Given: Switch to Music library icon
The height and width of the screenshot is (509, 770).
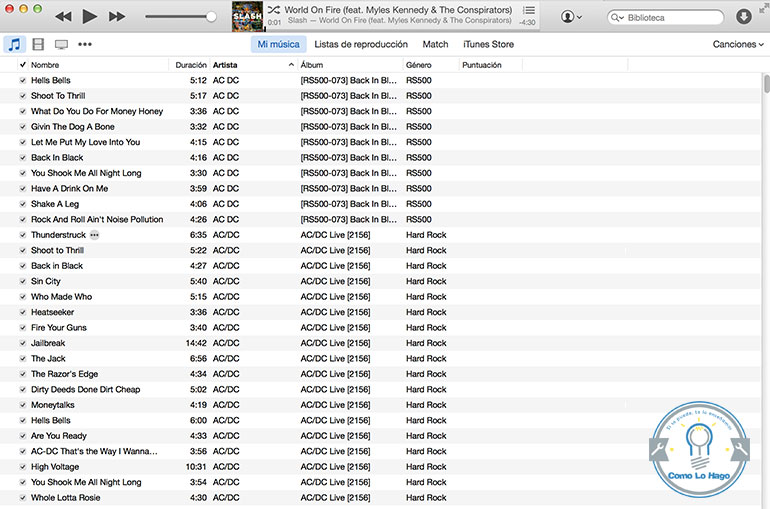Looking at the screenshot, I should [x=14, y=44].
